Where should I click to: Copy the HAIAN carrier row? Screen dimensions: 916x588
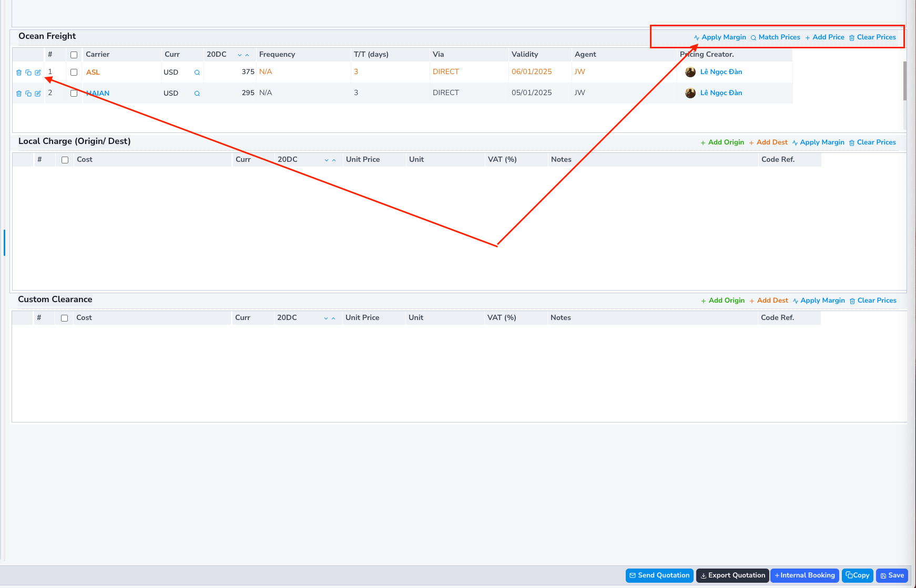coord(28,93)
